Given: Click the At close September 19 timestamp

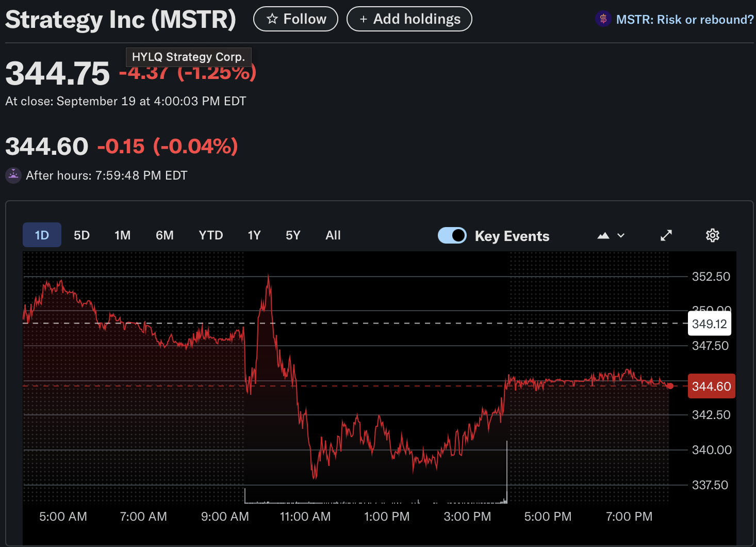Looking at the screenshot, I should click(126, 101).
